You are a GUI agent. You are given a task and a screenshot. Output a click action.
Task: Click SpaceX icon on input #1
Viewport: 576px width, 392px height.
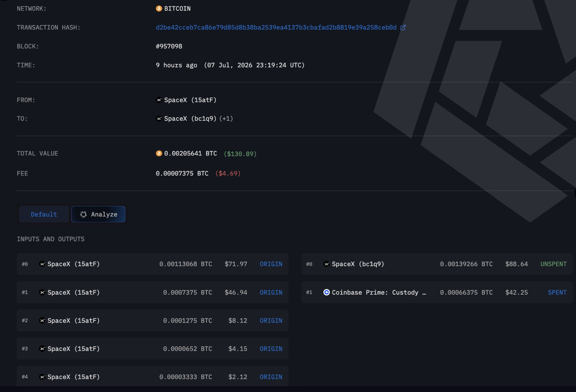tap(42, 292)
